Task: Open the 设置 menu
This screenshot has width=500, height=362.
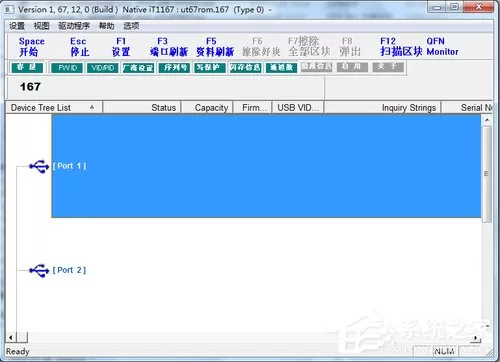Action: [17, 26]
